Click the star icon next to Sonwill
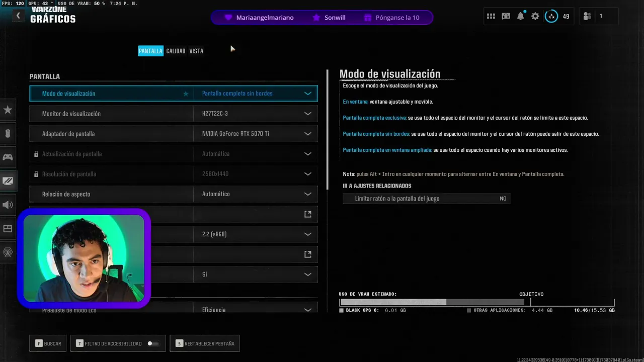The image size is (644, 362). coord(316,18)
